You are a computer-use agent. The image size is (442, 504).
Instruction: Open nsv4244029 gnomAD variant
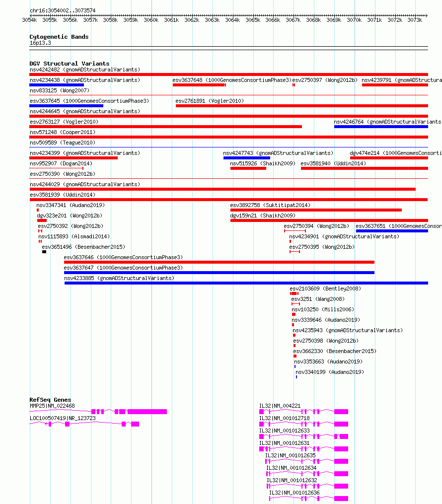point(85,185)
